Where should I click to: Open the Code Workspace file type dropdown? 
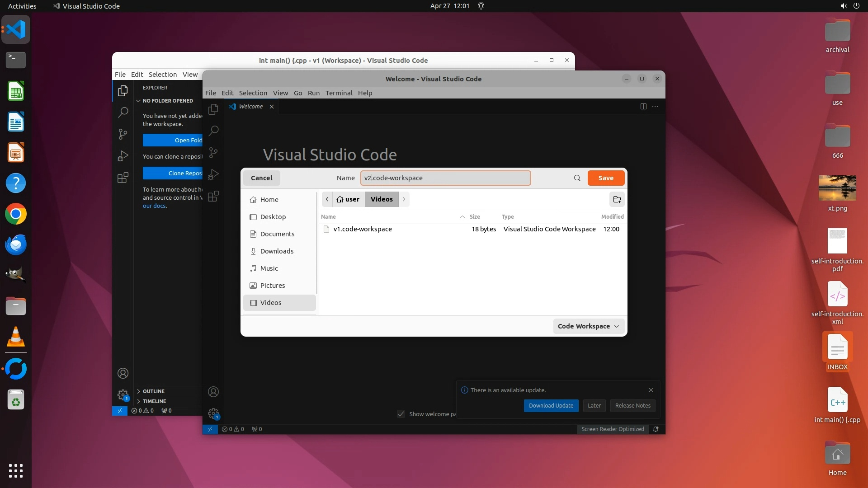588,326
